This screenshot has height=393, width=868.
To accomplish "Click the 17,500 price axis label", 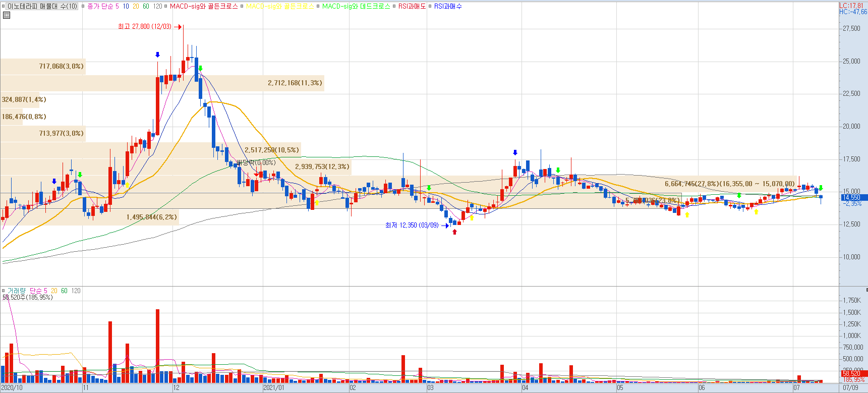I will (852, 159).
